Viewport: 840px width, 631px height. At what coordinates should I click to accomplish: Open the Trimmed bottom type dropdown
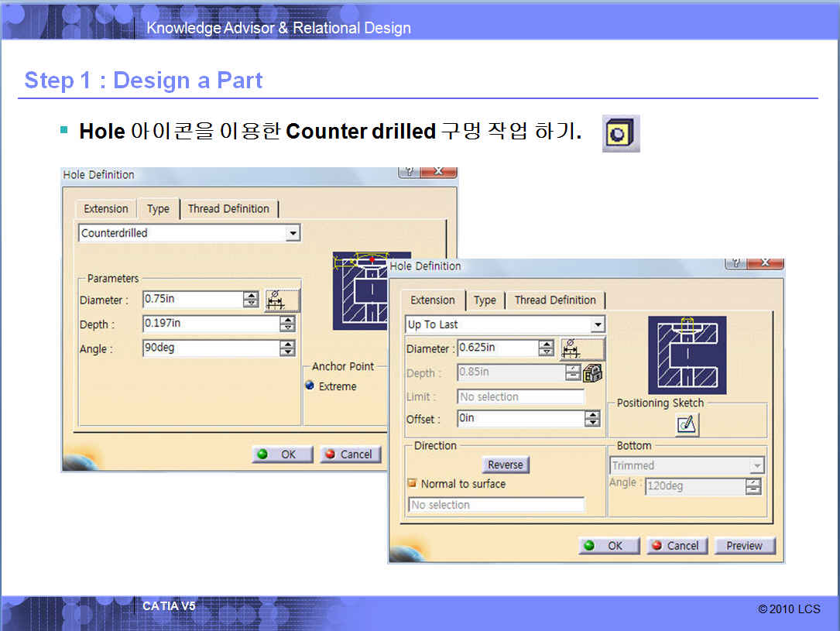tap(756, 466)
